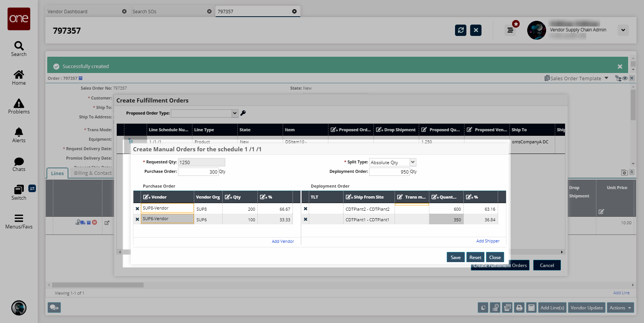The width and height of the screenshot is (644, 323).
Task: Toggle the eye icon near Sales Order Template
Action: [625, 78]
